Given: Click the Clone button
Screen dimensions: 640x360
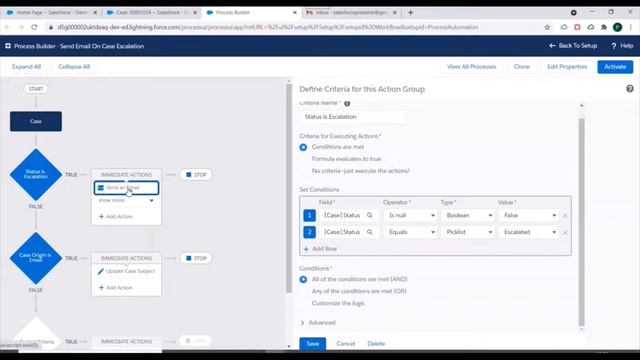Looking at the screenshot, I should coord(522,67).
